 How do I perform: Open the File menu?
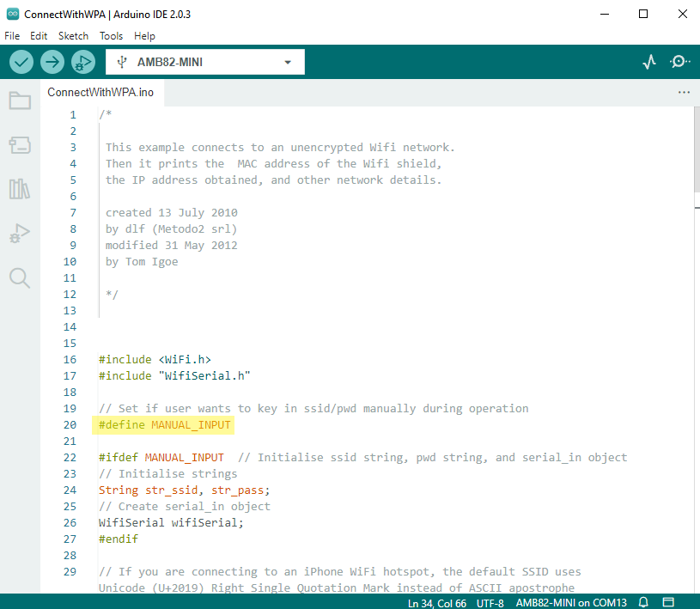tap(12, 36)
